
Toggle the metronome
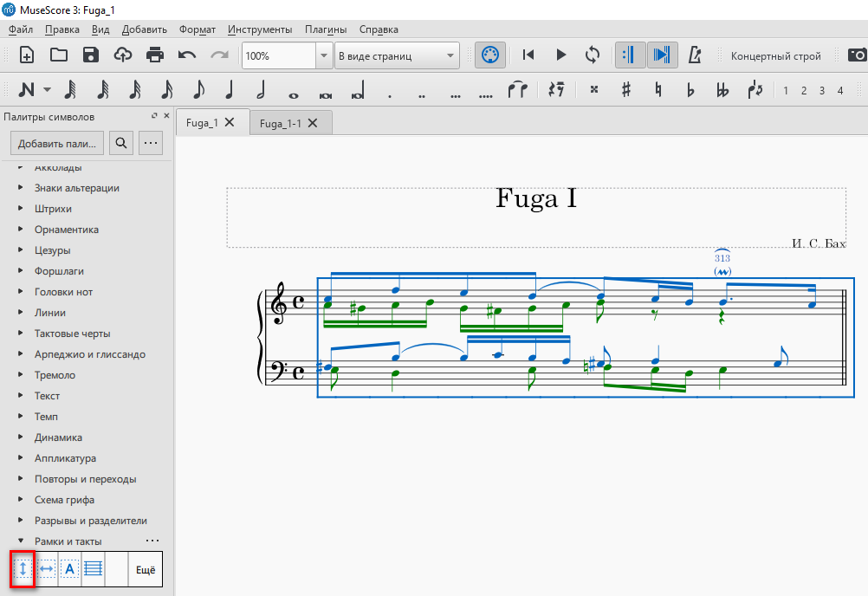pos(695,55)
